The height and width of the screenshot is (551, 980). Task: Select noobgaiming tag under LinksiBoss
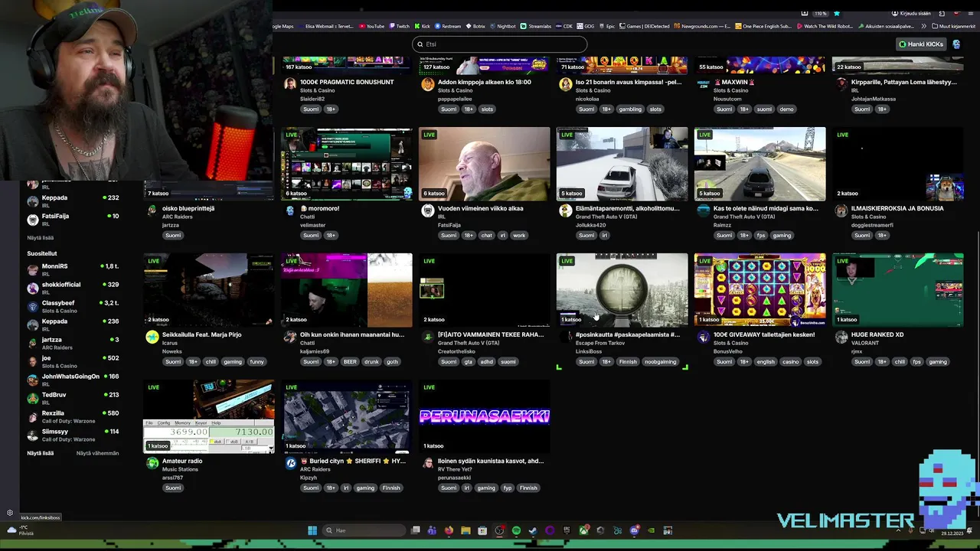point(660,362)
